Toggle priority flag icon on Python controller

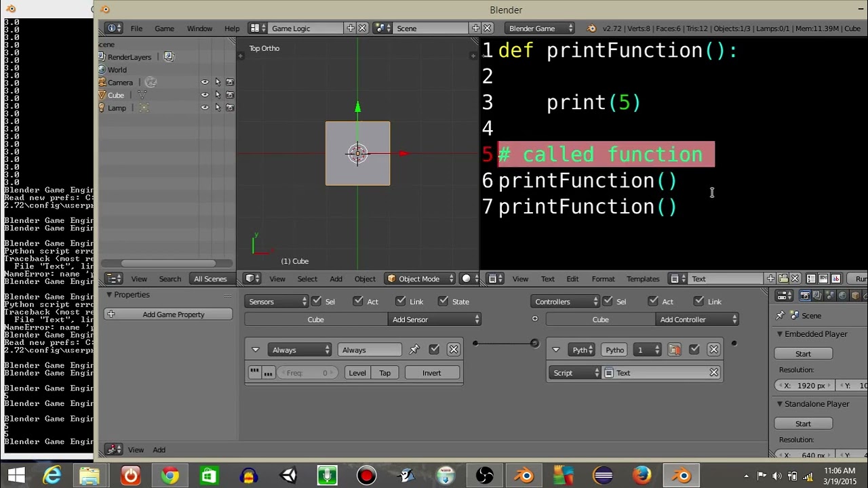click(x=674, y=350)
